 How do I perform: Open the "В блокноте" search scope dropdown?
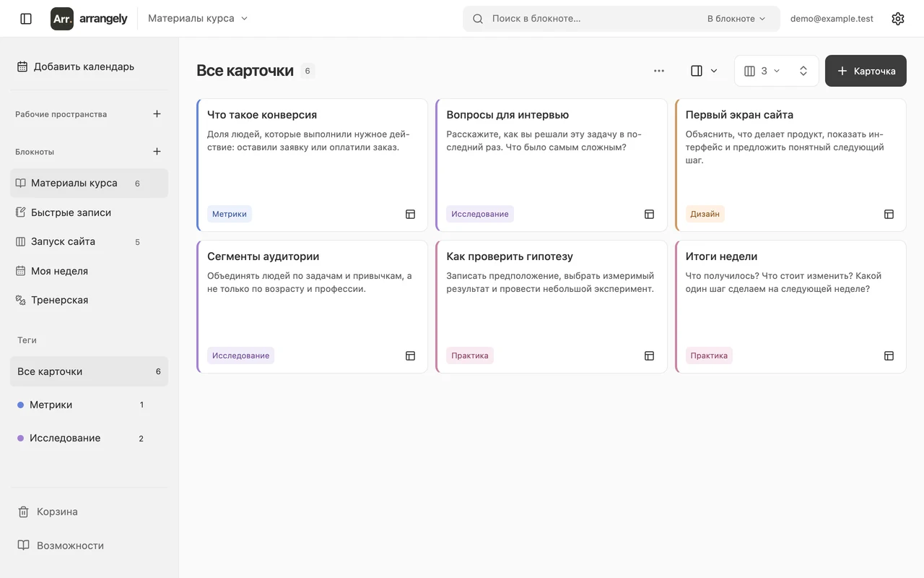[x=736, y=19]
